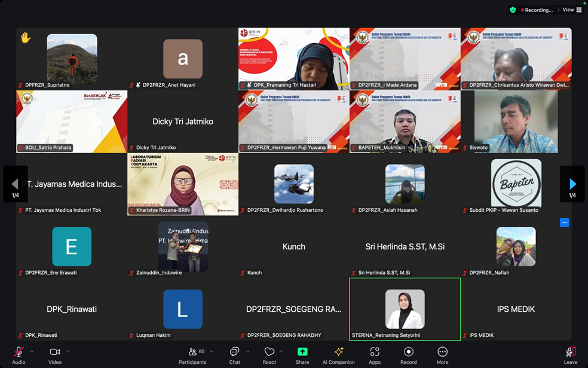Toggle the Video camera on
This screenshot has width=588, height=368.
[x=55, y=352]
